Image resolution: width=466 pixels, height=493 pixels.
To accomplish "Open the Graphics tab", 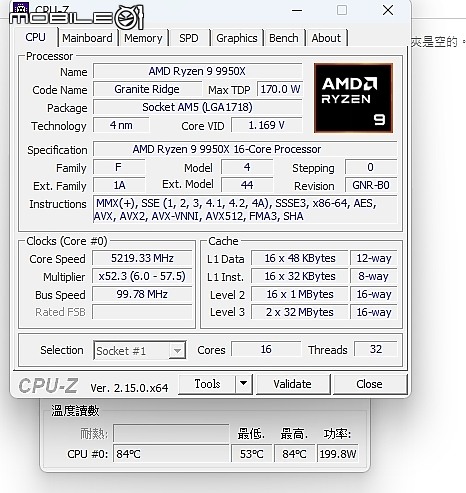I will point(237,38).
